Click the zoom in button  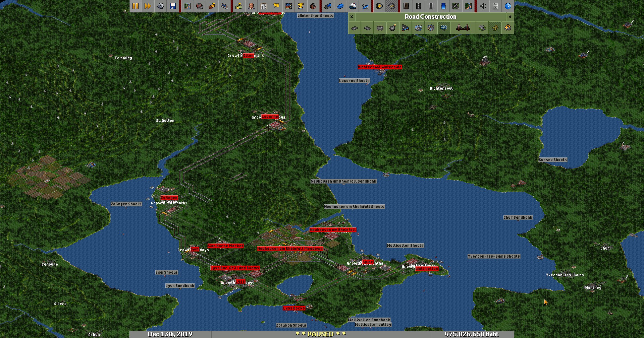pyautogui.click(x=379, y=6)
